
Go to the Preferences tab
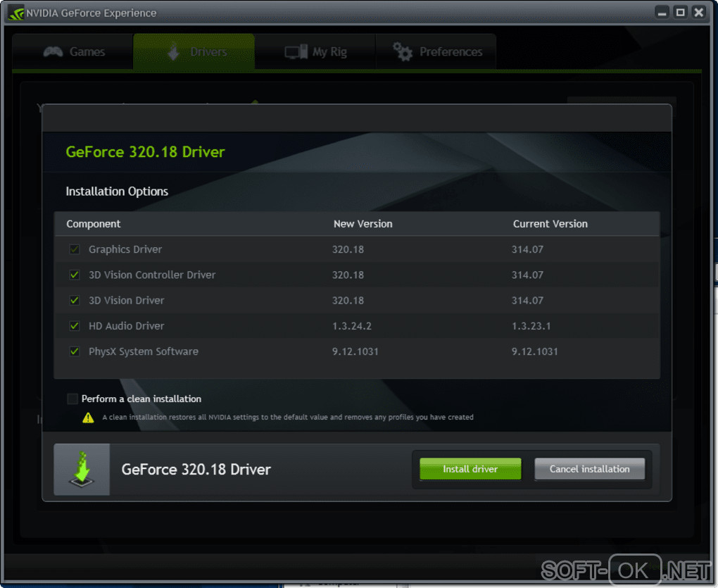tap(436, 51)
